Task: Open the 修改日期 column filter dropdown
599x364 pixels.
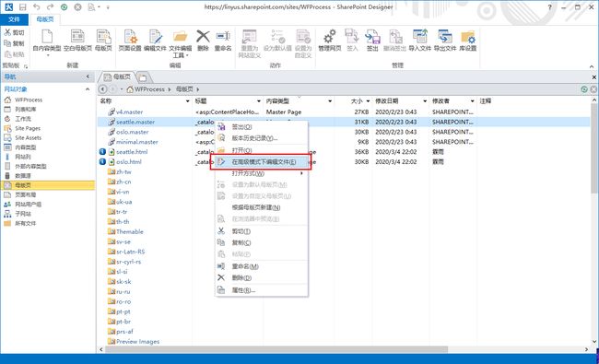Action: 425,101
